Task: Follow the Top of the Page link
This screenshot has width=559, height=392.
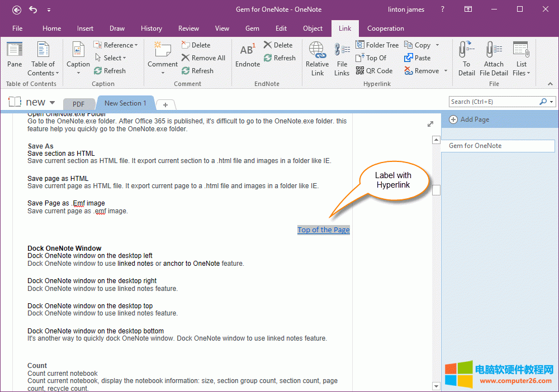Action: point(323,230)
